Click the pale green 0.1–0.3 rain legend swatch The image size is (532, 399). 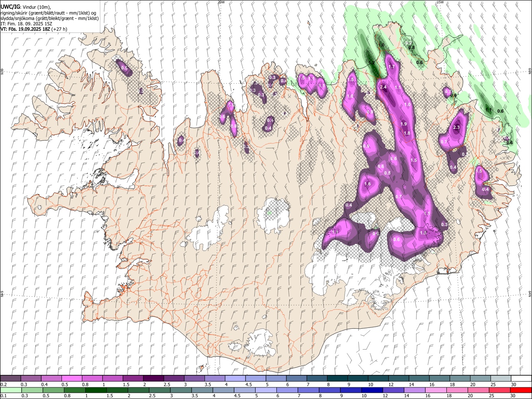11,390
